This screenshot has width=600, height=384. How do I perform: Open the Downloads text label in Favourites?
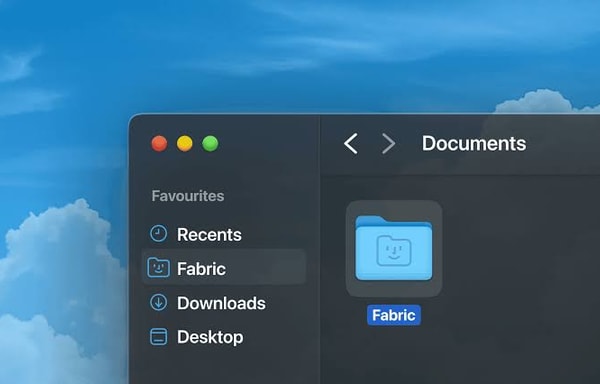[x=221, y=303]
